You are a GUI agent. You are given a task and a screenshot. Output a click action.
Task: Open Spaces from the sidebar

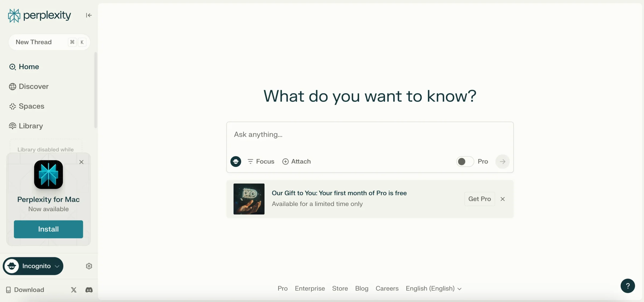click(27, 106)
